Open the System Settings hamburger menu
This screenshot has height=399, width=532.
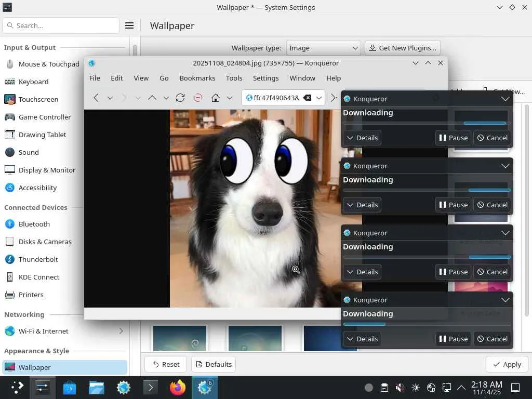tap(129, 25)
